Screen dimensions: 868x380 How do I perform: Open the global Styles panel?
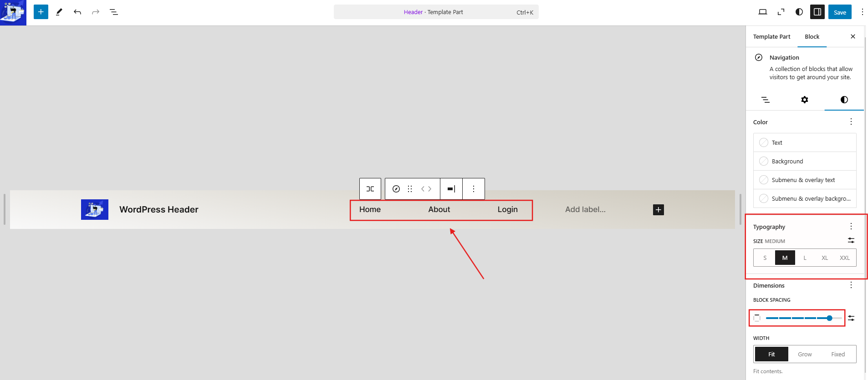[799, 12]
